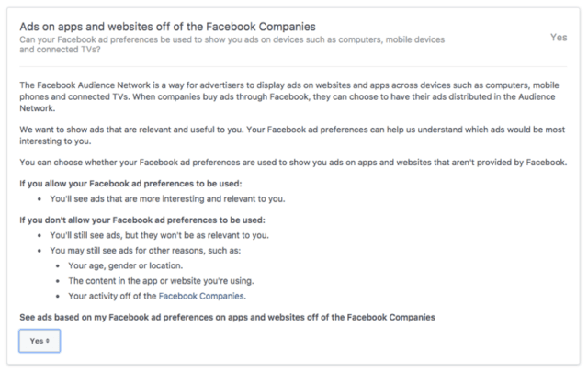Click the 'If you allow your Facebook ad preferences' heading
Screen dimensions: 588x372
point(130,184)
